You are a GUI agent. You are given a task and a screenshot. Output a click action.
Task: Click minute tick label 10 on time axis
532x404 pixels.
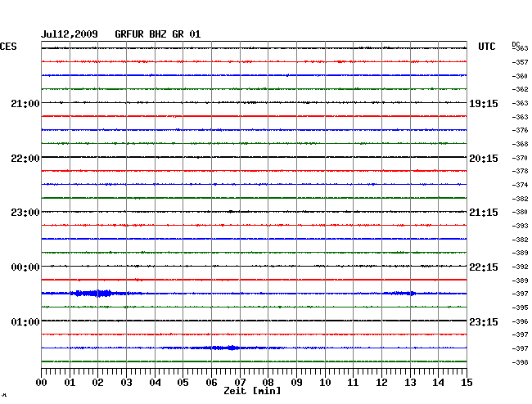click(325, 383)
